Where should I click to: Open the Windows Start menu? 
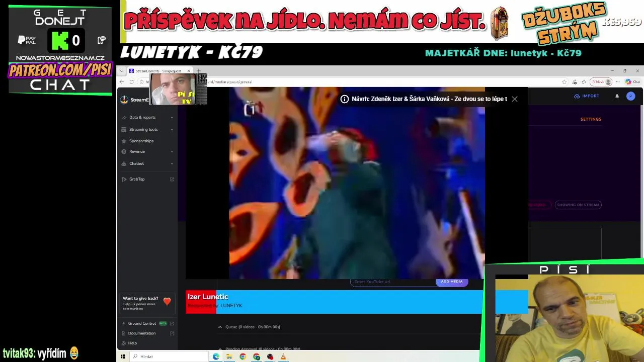click(x=123, y=356)
